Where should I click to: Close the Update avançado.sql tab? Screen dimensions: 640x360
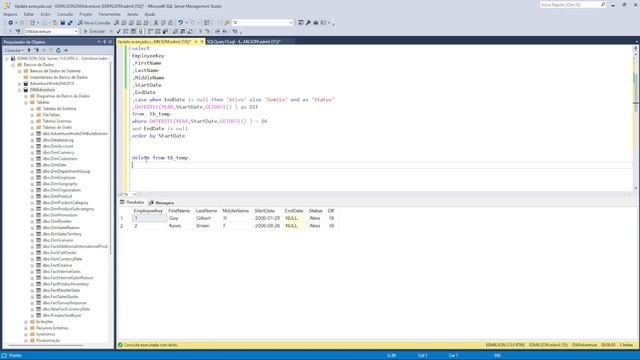pyautogui.click(x=202, y=42)
